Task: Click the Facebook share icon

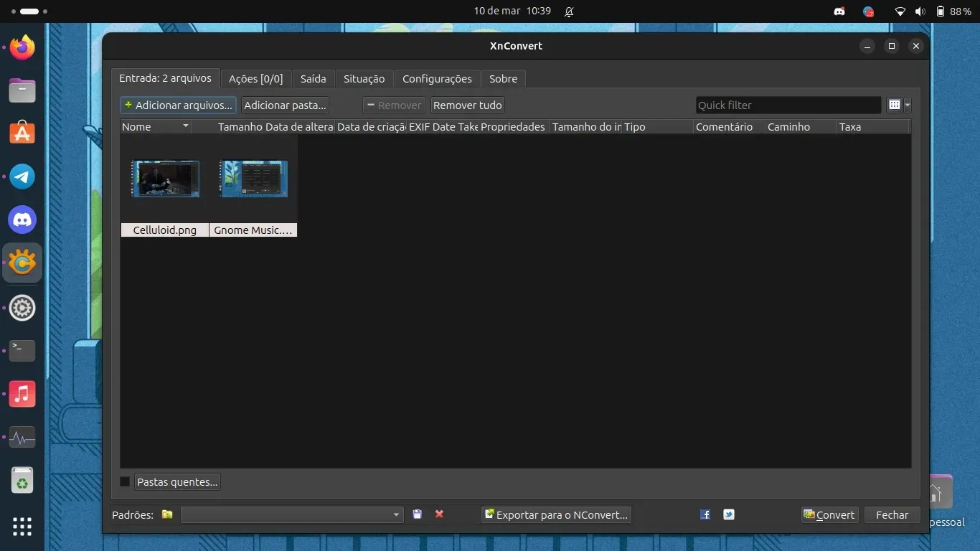Action: click(705, 514)
